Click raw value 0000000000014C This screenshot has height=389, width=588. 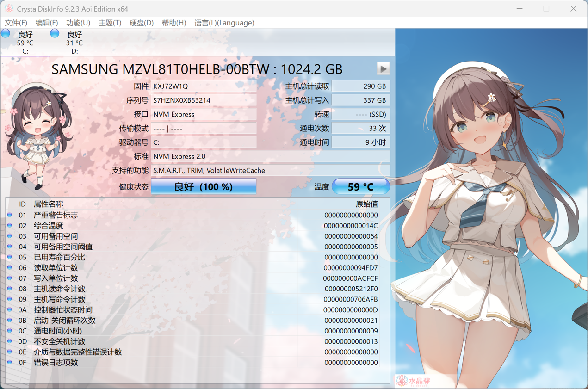[351, 226]
